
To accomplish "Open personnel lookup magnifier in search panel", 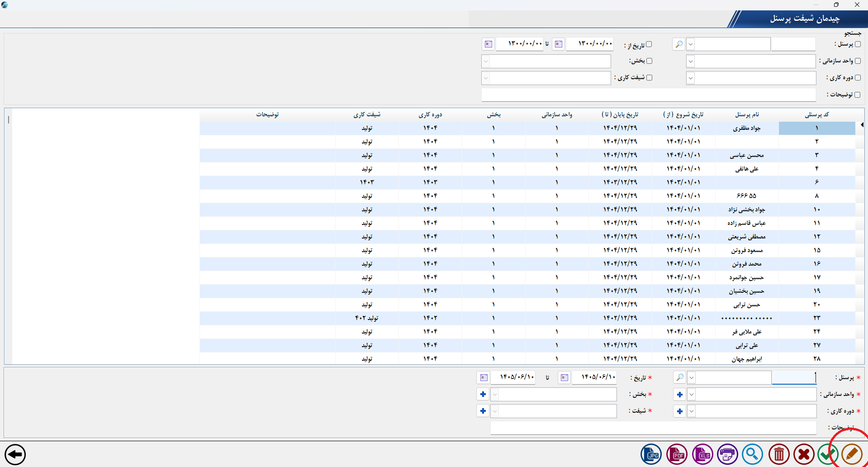I will [679, 44].
